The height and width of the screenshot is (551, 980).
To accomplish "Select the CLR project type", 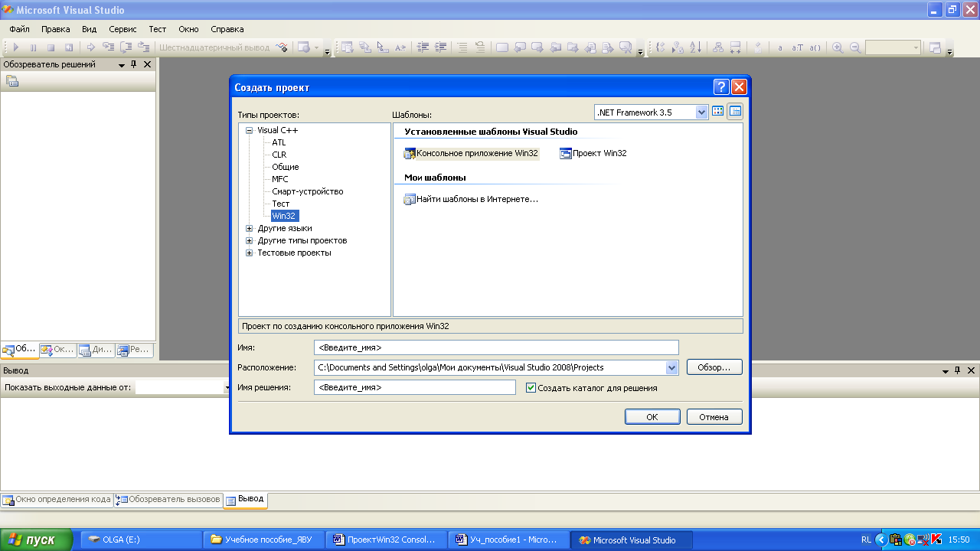I will point(279,155).
